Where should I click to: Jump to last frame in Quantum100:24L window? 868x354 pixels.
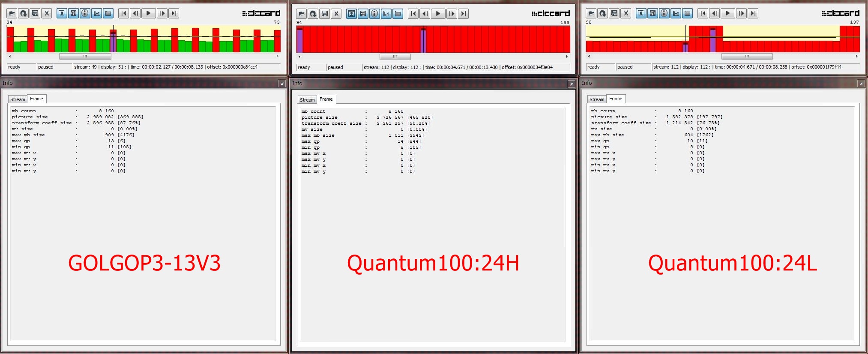[753, 13]
